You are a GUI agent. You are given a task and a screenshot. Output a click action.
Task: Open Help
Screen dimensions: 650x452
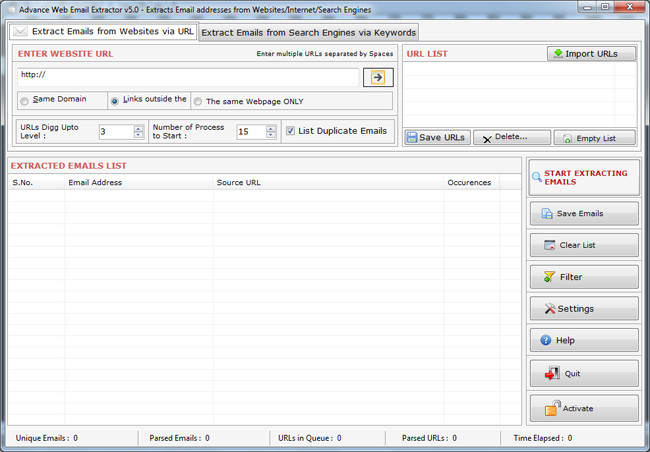tap(584, 340)
